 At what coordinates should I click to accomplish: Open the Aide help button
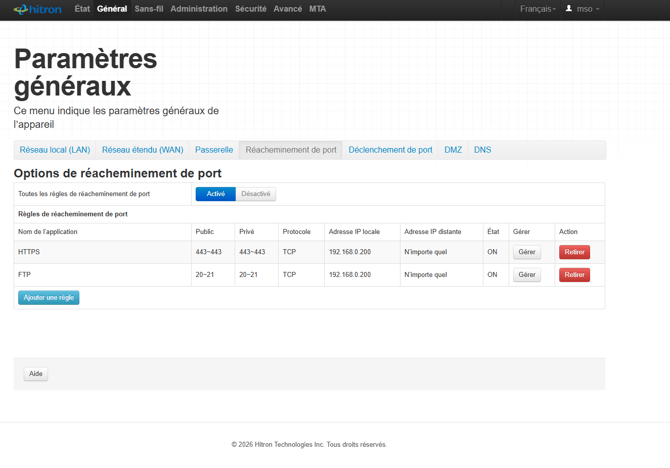pos(36,374)
